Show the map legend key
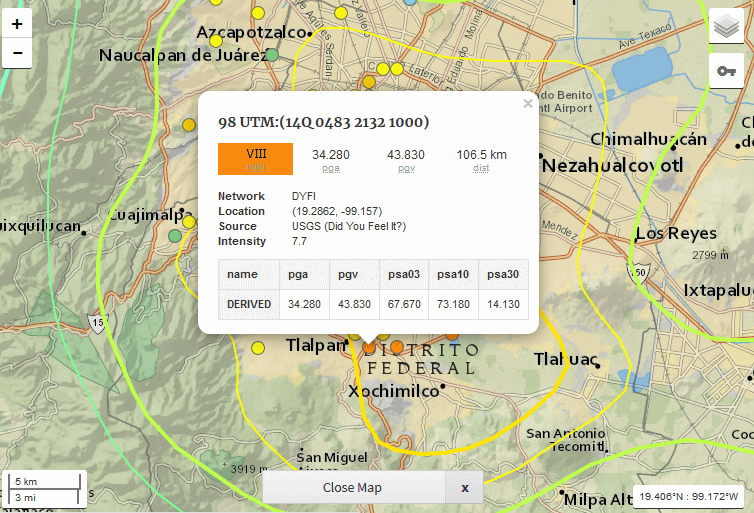This screenshot has height=513, width=754. 726,71
